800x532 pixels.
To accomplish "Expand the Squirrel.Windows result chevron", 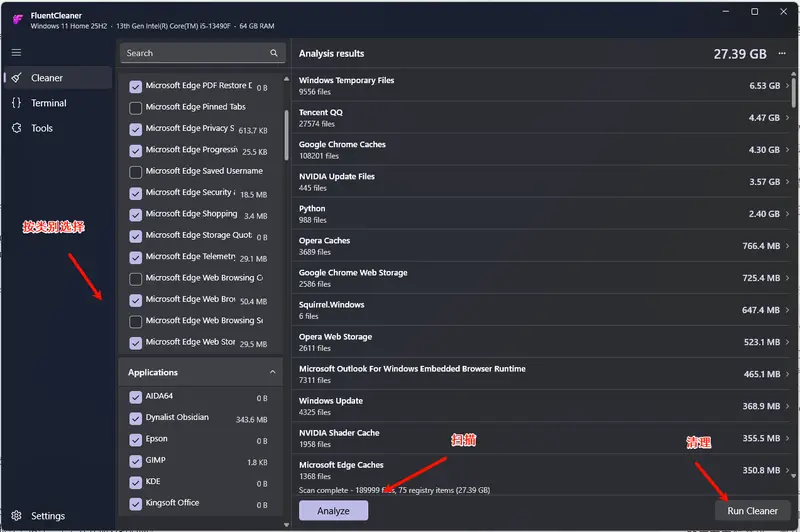I will 787,310.
